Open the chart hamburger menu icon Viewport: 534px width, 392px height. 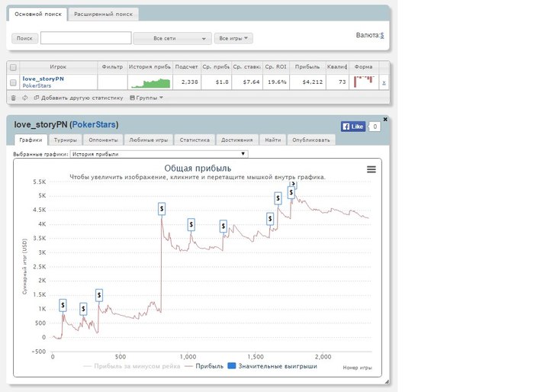(x=372, y=169)
